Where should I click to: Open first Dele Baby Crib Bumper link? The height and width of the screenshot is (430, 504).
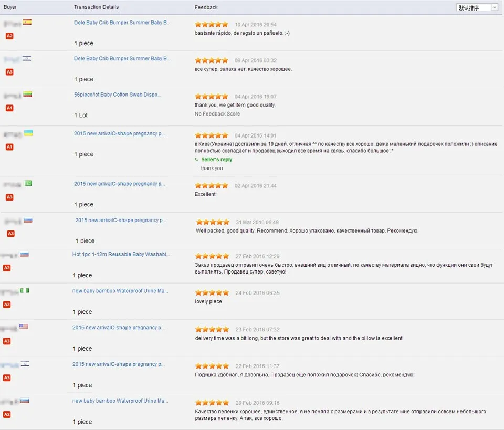tap(122, 23)
